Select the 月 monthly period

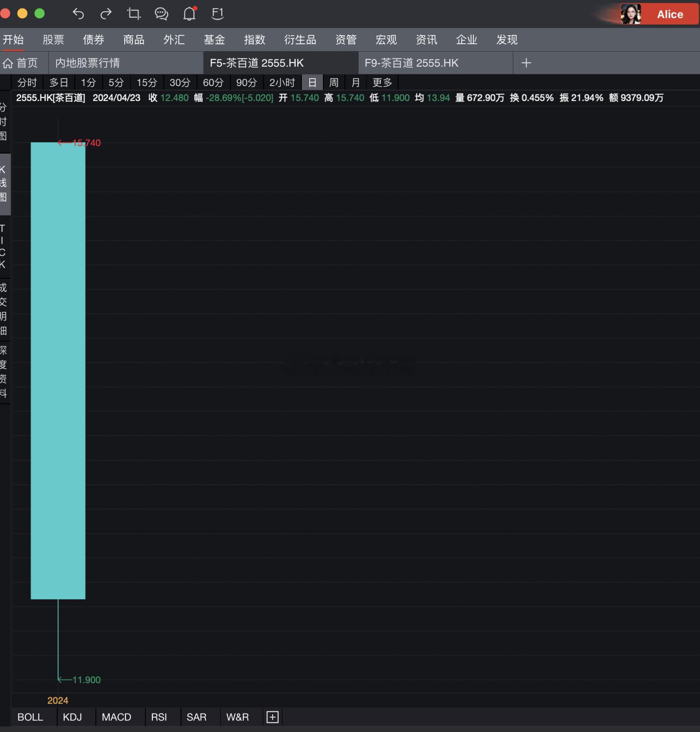pyautogui.click(x=356, y=82)
